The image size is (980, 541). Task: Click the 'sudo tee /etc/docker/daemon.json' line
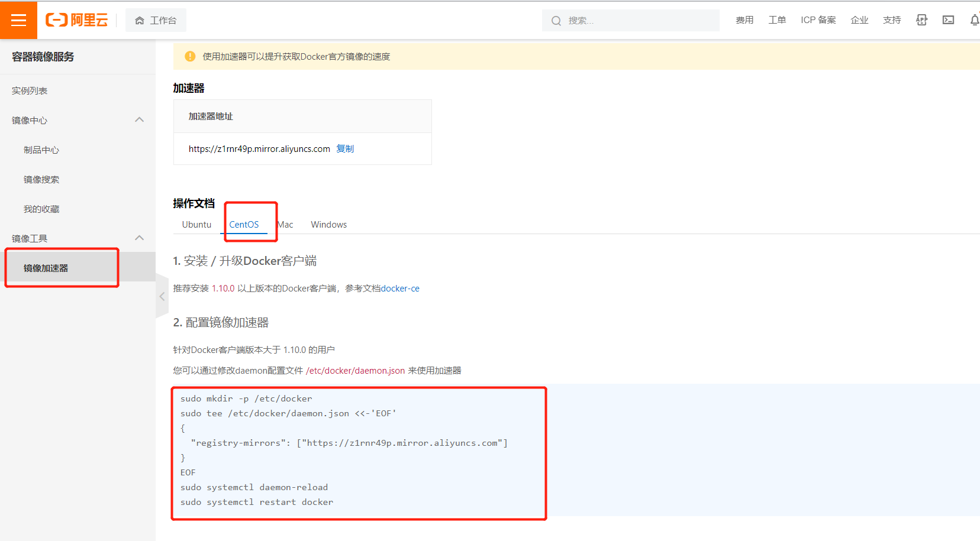288,413
